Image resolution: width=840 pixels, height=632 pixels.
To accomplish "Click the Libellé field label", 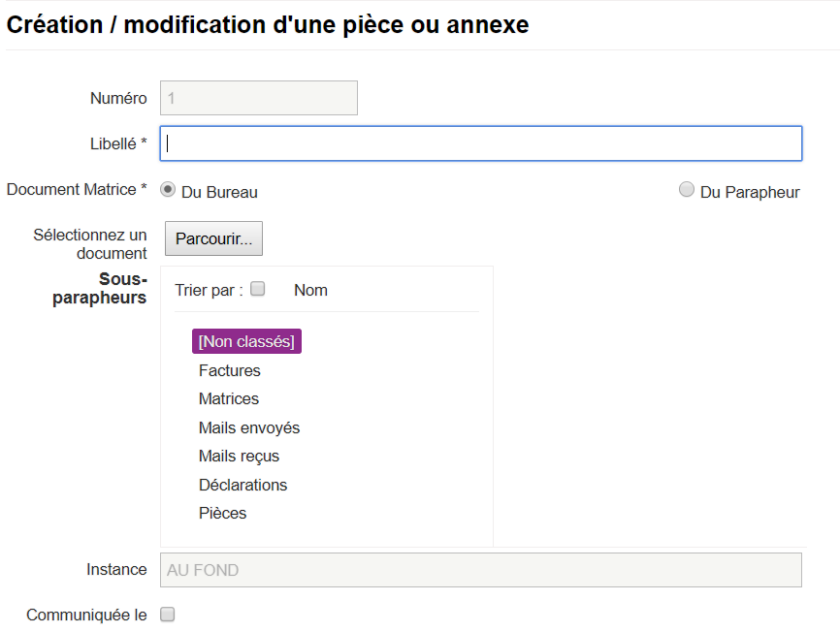I will coord(118,144).
